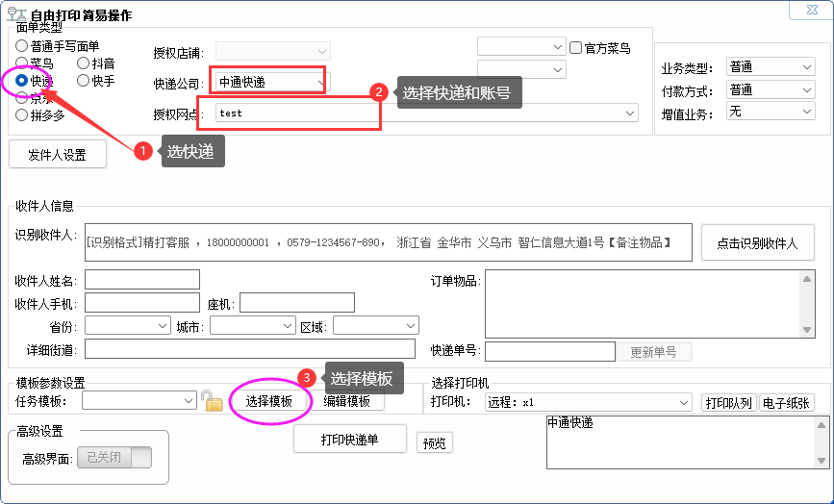Click the 选择模板 button
This screenshot has height=504, width=834.
269,401
